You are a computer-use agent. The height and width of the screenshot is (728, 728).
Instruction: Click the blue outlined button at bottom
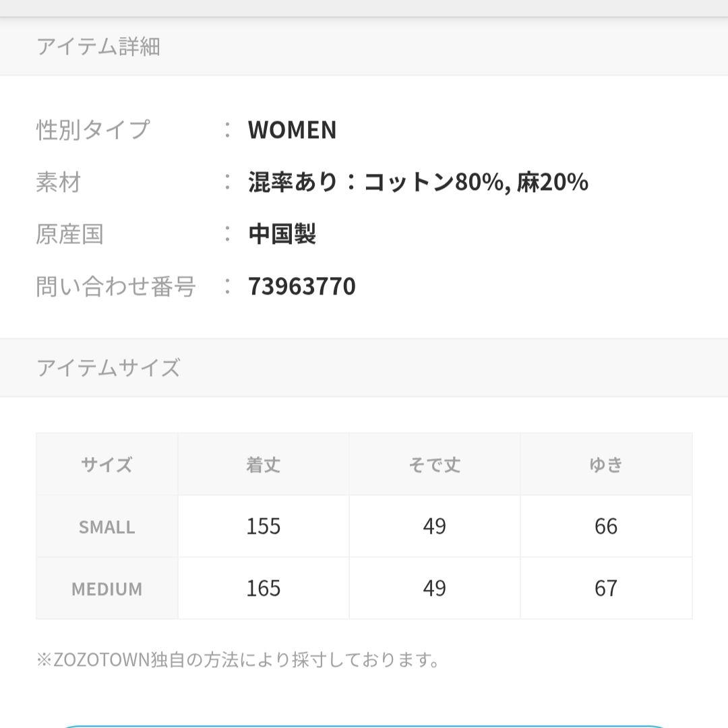(364, 726)
